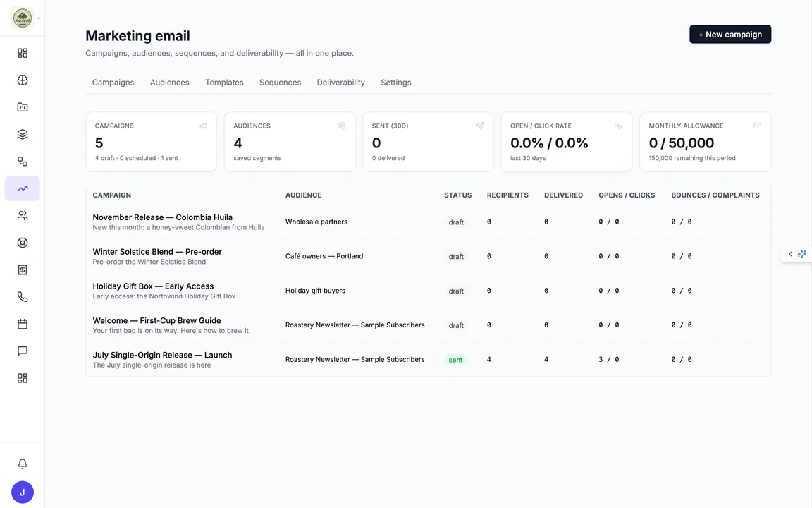Click the RECIPIENTS column header

coord(508,195)
